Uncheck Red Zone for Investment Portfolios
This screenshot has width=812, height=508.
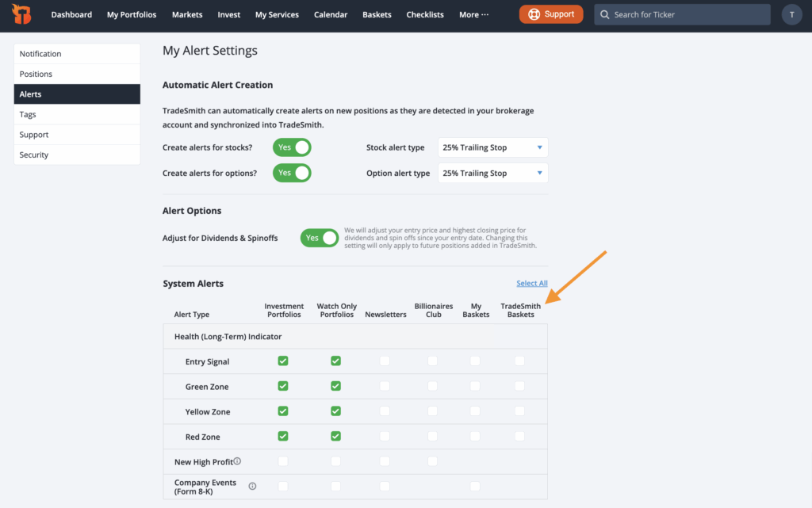click(x=283, y=436)
